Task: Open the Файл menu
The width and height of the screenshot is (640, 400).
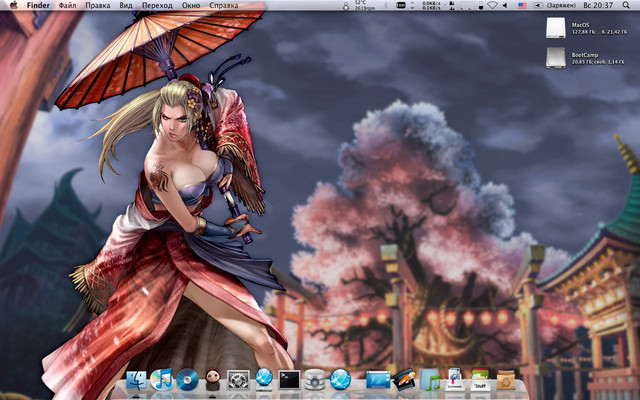Action: [67, 6]
